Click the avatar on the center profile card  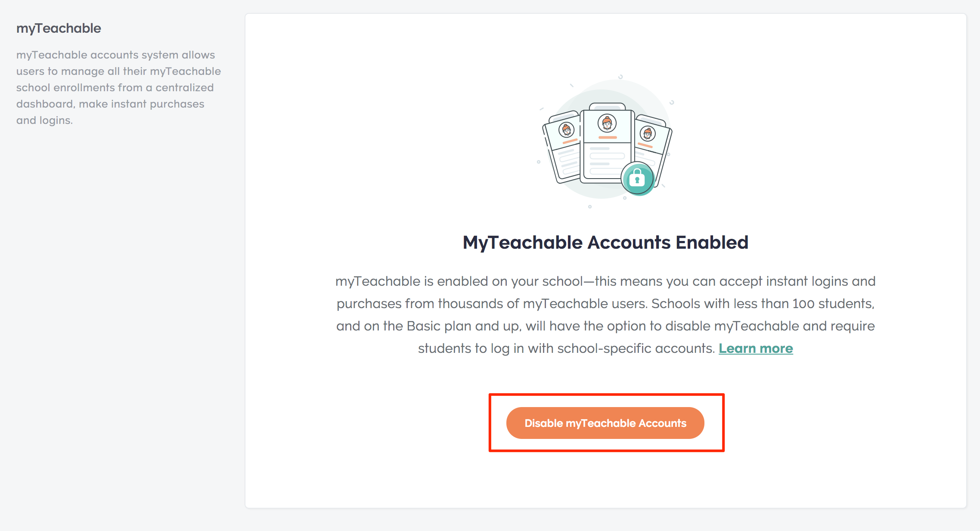(x=607, y=123)
